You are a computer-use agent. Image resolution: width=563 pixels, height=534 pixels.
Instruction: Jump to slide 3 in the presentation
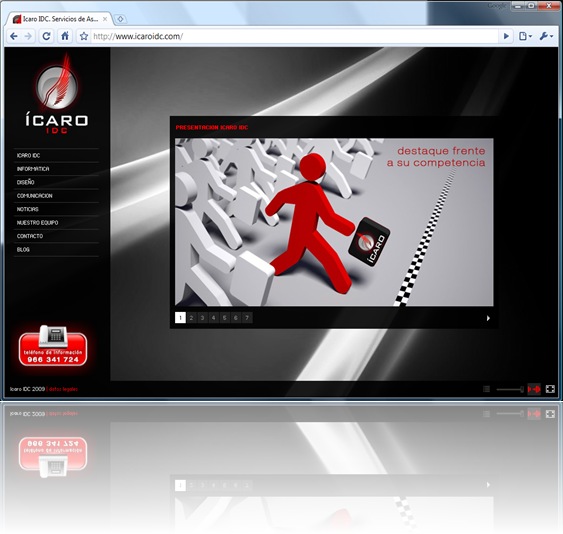(203, 317)
